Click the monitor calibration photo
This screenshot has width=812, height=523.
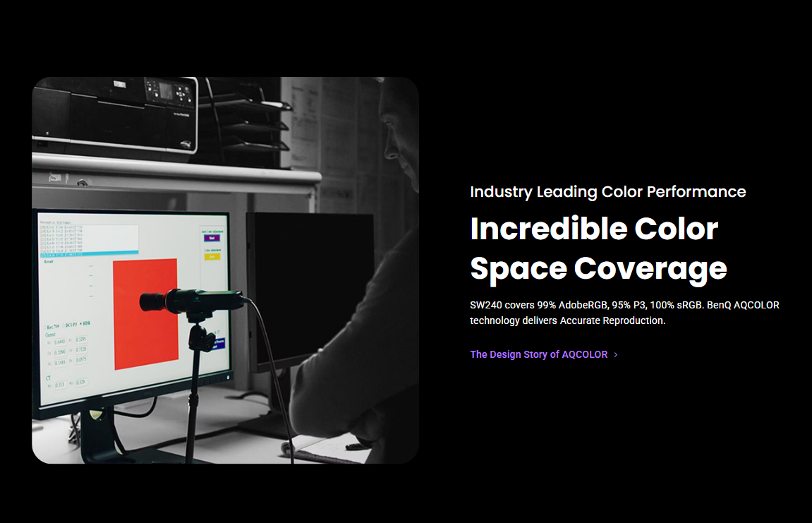[x=225, y=270]
